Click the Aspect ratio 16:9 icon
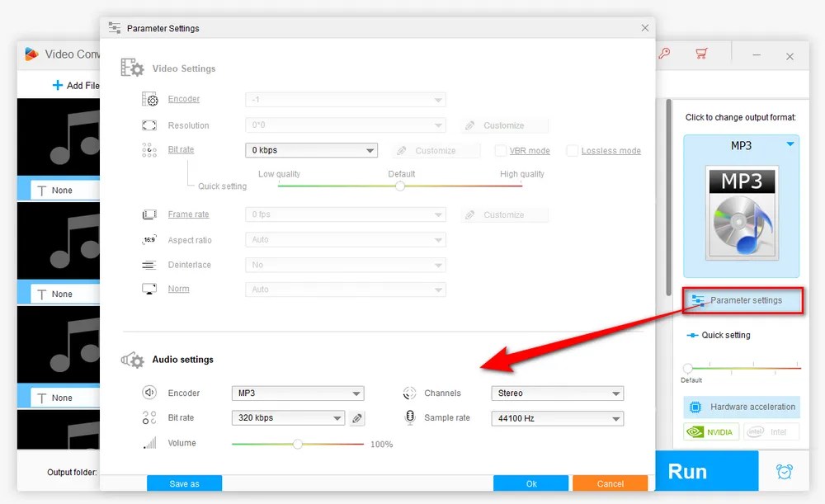 tap(149, 240)
